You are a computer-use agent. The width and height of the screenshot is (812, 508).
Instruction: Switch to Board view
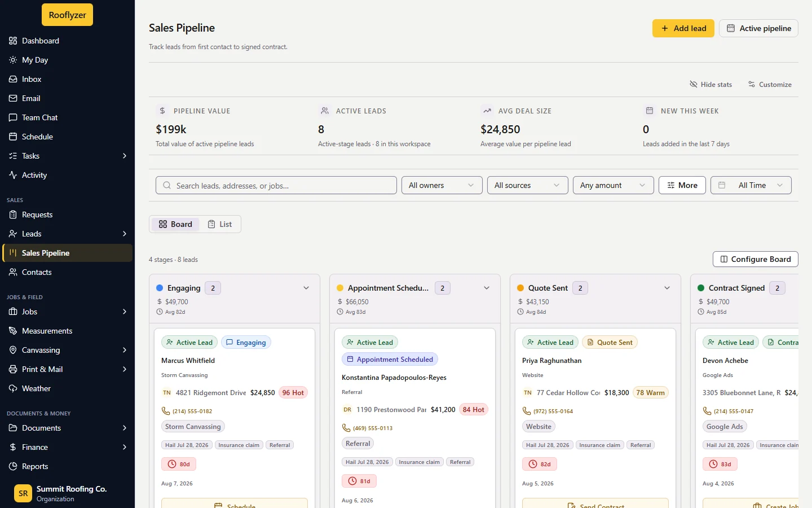(x=175, y=224)
